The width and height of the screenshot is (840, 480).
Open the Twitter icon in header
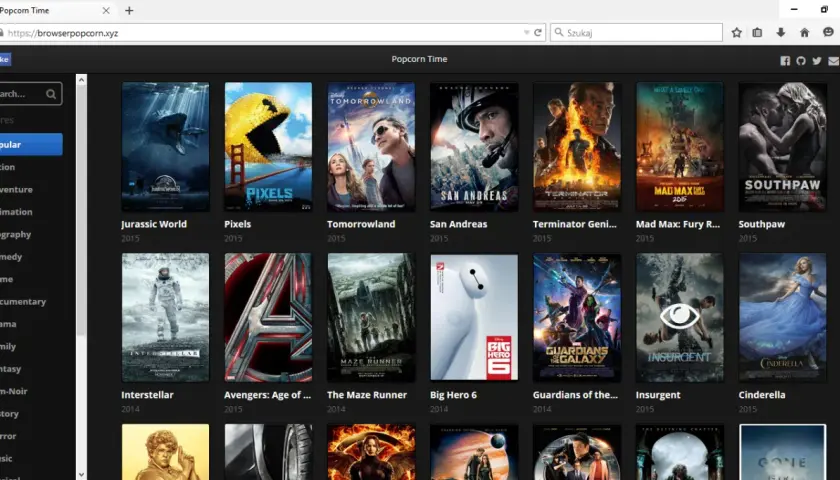point(817,61)
